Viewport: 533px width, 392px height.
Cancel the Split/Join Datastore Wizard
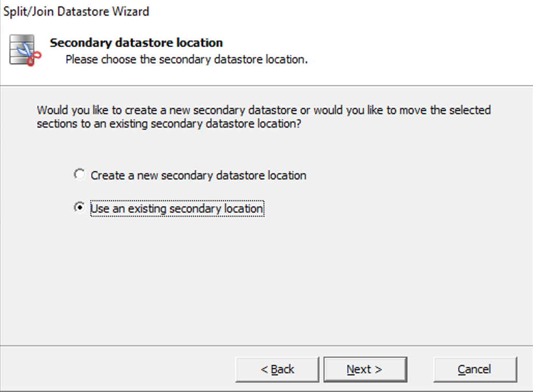coord(475,369)
